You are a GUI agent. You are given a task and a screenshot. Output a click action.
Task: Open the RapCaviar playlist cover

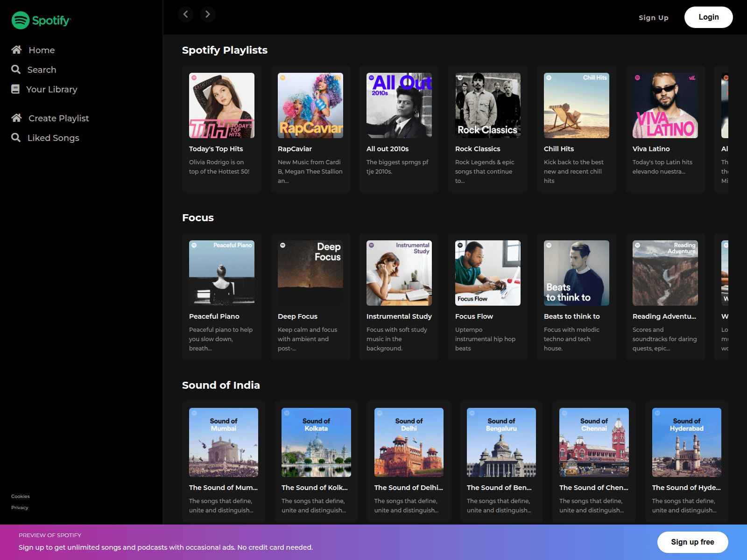[310, 105]
